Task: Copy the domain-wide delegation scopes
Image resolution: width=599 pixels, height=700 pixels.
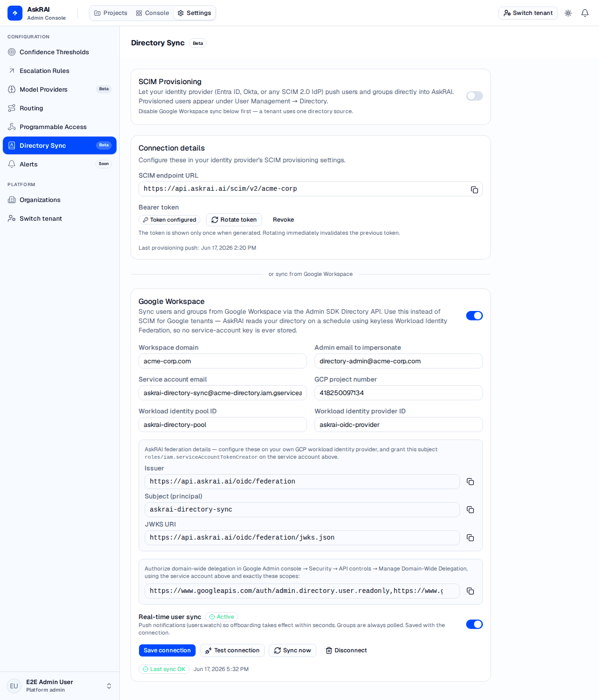Action: tap(470, 591)
